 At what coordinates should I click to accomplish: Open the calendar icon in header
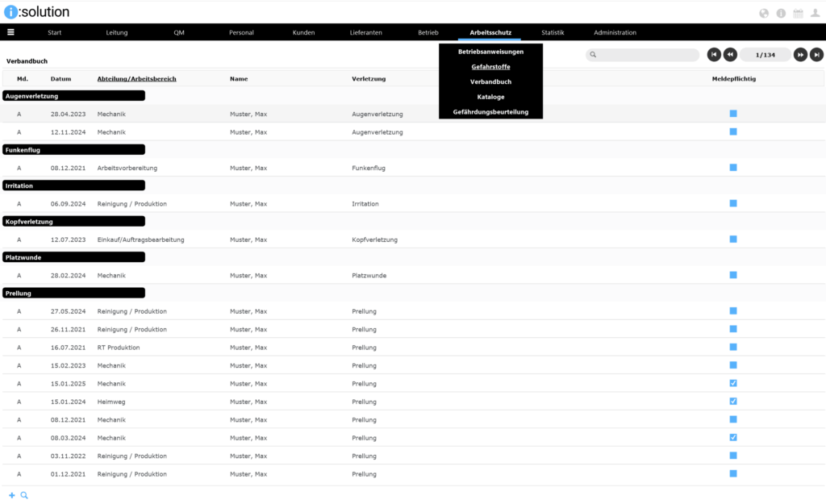point(798,13)
